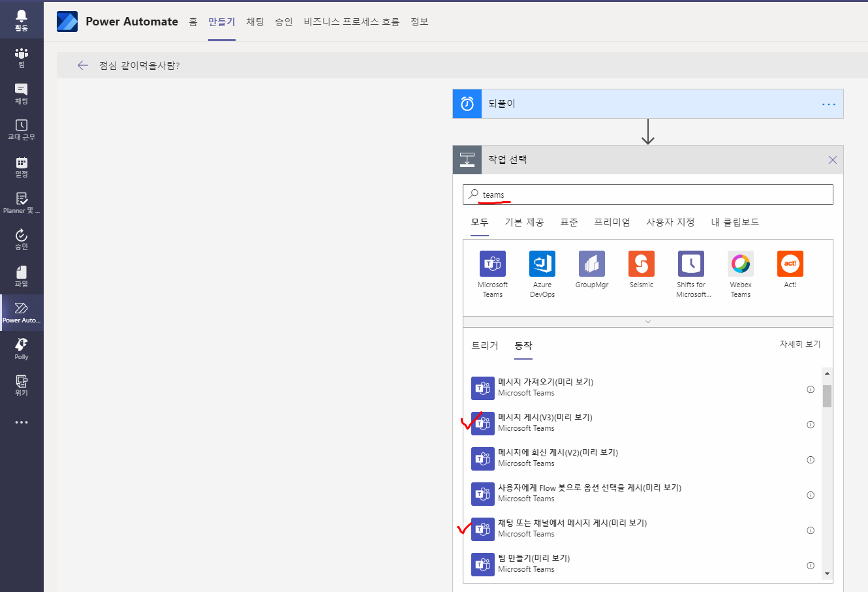Select the GroupMgr connector

point(592,270)
